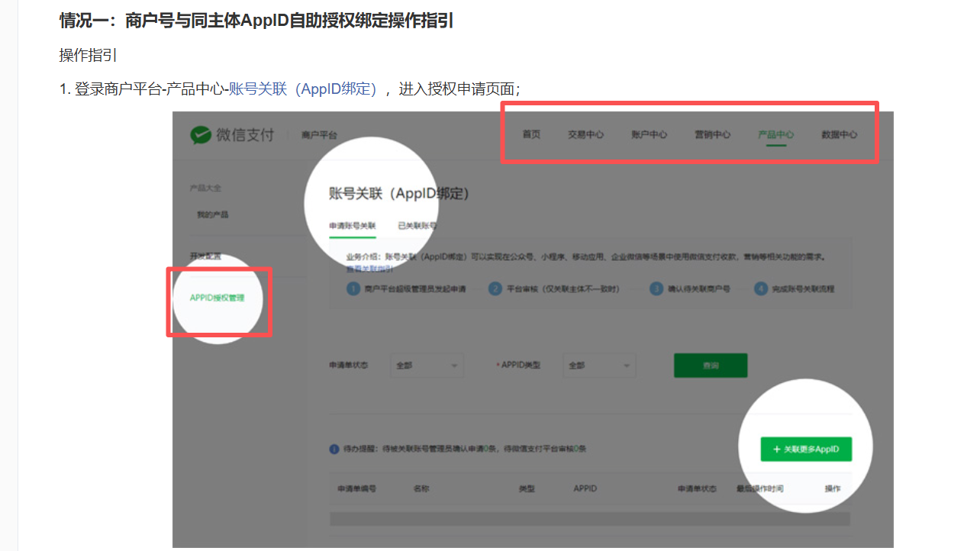This screenshot has height=551, width=980.
Task: Open the 交易中心 navigation item
Action: [585, 134]
